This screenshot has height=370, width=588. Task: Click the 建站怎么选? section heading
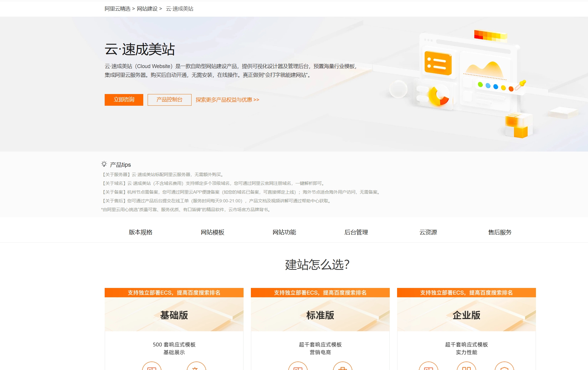317,265
